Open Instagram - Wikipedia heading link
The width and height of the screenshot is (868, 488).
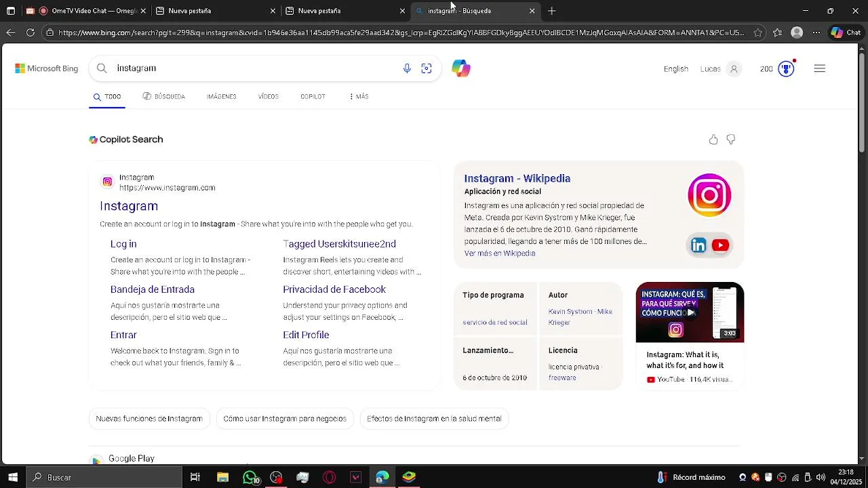(517, 178)
